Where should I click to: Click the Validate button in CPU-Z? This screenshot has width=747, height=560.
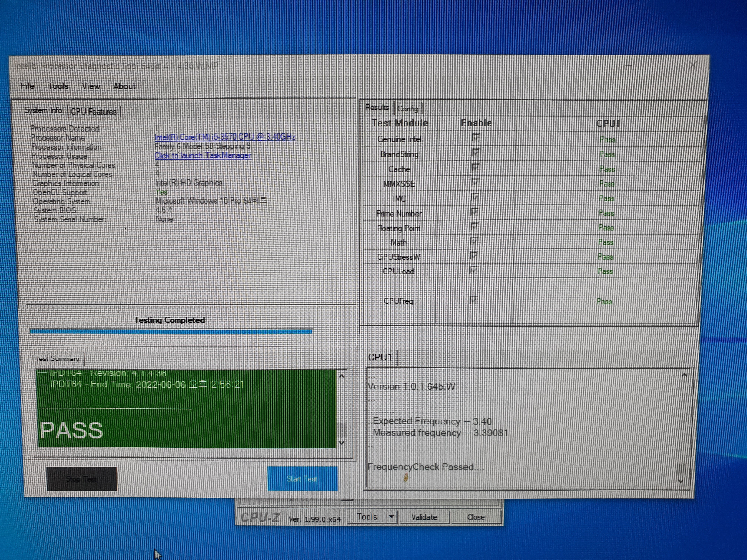point(424,517)
